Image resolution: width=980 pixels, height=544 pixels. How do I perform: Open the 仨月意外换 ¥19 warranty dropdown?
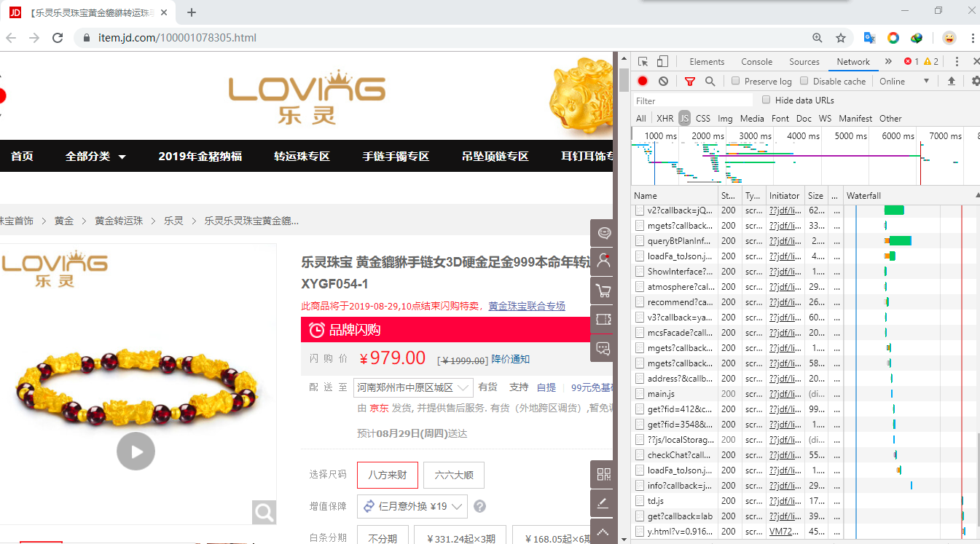pos(412,506)
